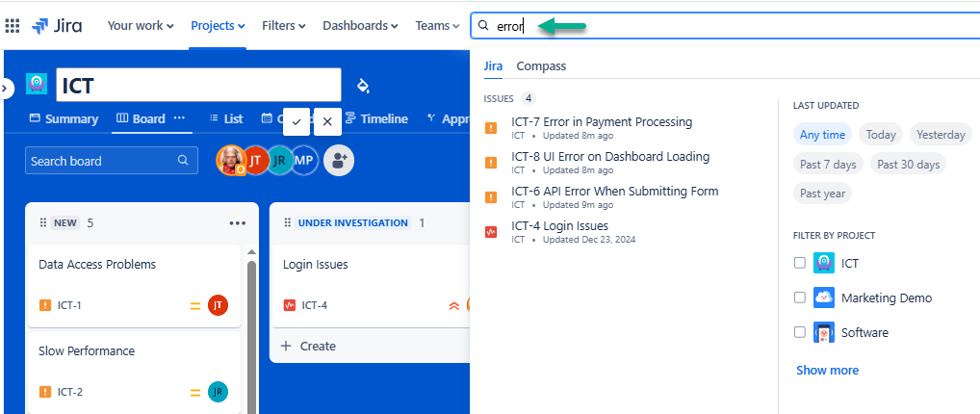Viewport: 980px width, 414px height.
Task: Click ICT-7 result issue type icon
Action: pos(491,128)
